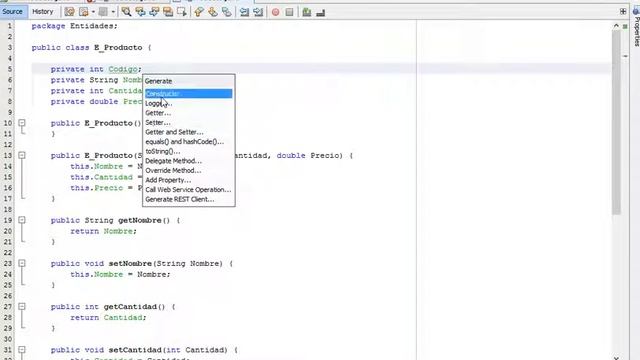The image size is (640, 360).
Task: Choose Delegate Method... entry
Action: coord(189,161)
